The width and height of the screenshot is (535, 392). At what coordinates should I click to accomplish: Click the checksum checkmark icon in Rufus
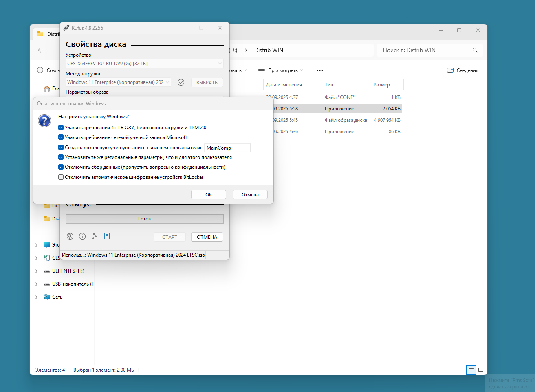click(181, 82)
